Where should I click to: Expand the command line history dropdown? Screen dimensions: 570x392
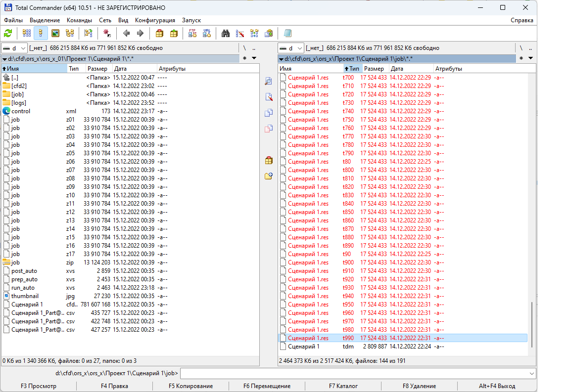coord(532,374)
